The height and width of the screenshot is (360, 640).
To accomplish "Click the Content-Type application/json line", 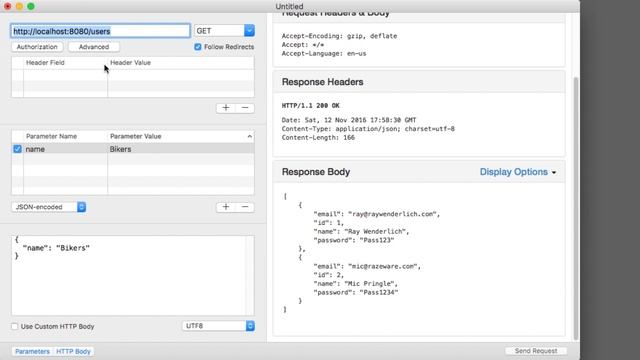I will click(368, 129).
